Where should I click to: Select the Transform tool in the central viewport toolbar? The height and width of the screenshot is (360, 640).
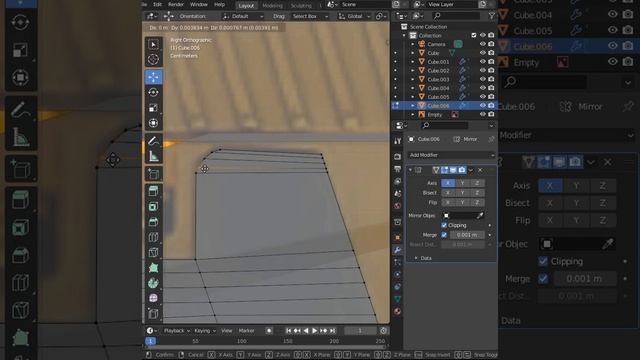[153, 123]
